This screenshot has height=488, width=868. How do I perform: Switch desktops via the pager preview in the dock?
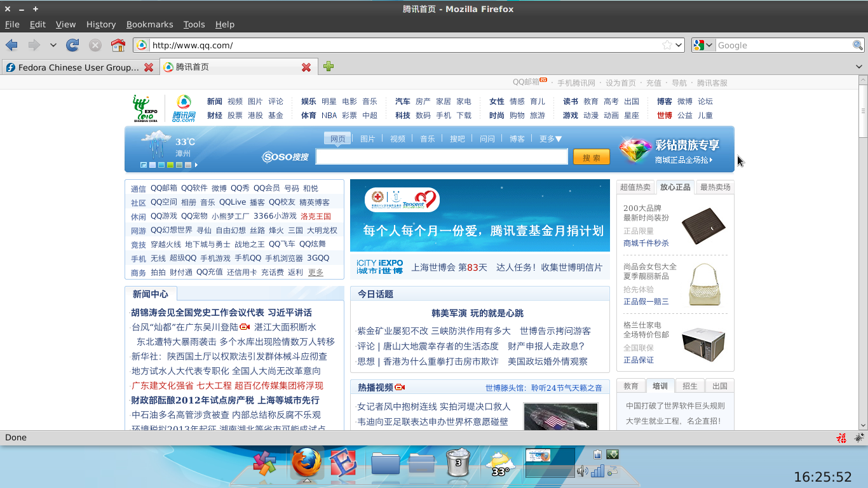coord(550,463)
